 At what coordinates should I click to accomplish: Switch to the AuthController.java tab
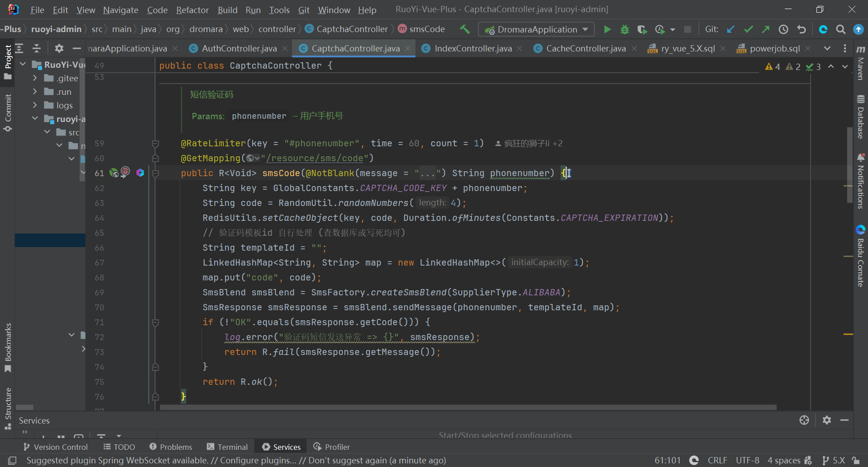pyautogui.click(x=239, y=48)
